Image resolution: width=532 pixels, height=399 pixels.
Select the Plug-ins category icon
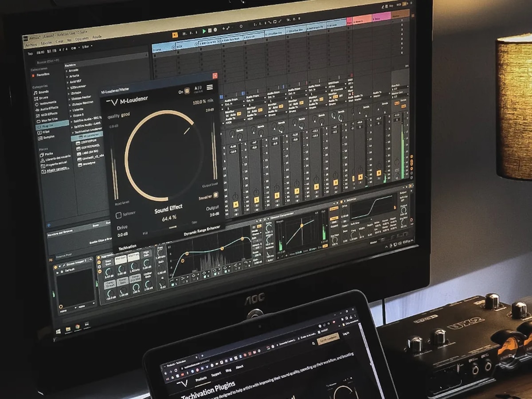point(39,127)
